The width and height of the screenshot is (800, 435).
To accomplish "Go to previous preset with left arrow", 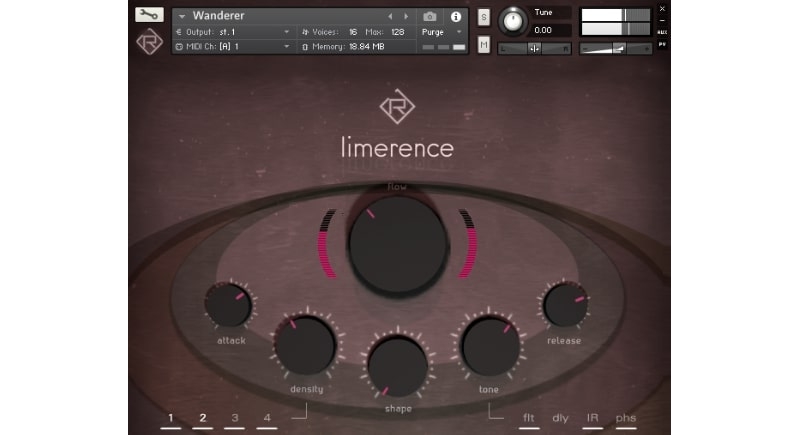I will [x=390, y=16].
